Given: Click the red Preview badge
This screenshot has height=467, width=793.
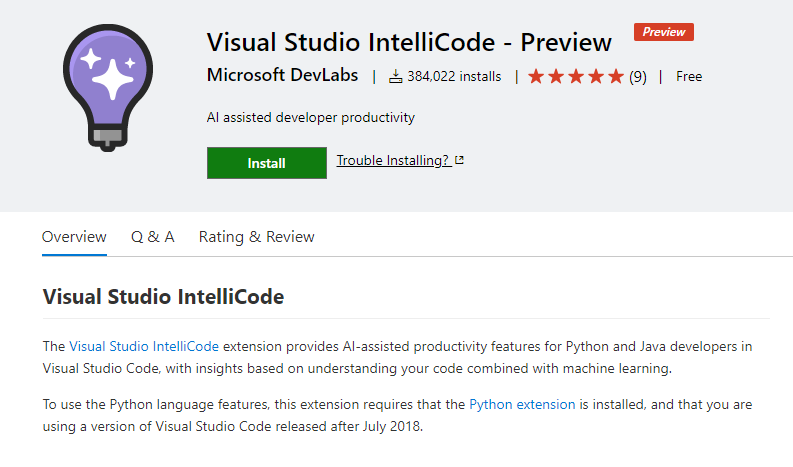Looking at the screenshot, I should [664, 32].
